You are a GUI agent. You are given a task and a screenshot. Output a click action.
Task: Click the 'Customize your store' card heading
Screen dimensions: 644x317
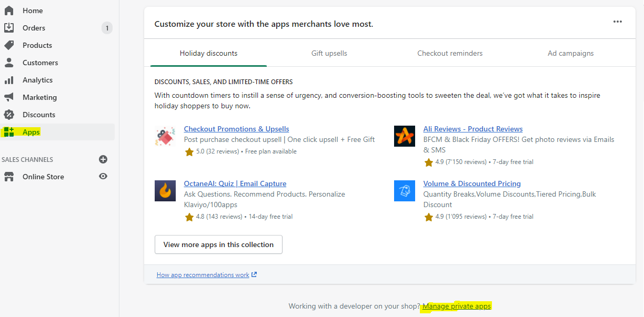pyautogui.click(x=264, y=24)
